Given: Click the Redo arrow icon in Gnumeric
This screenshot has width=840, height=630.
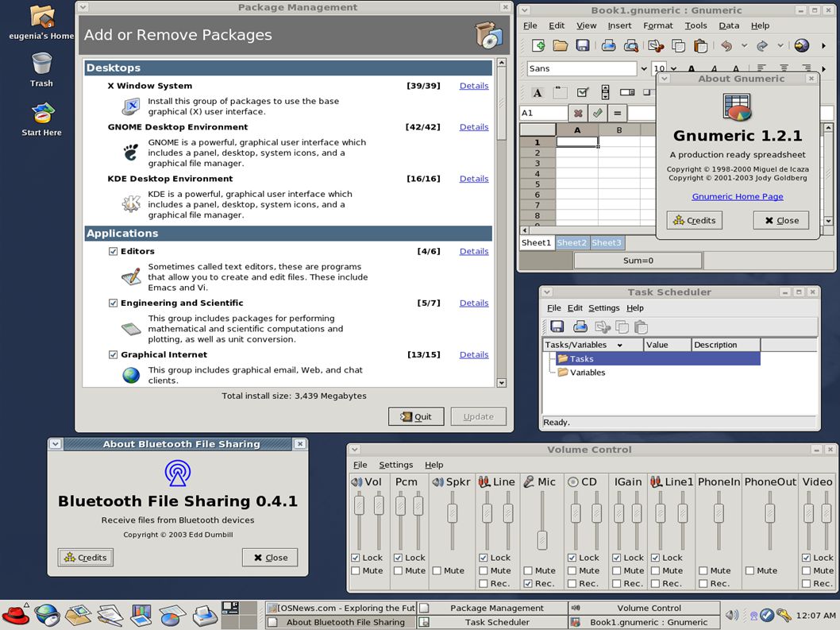Looking at the screenshot, I should click(762, 45).
